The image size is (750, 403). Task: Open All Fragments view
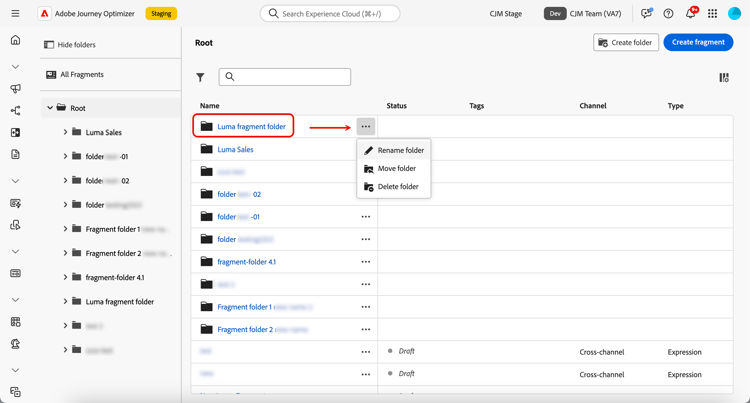point(75,75)
